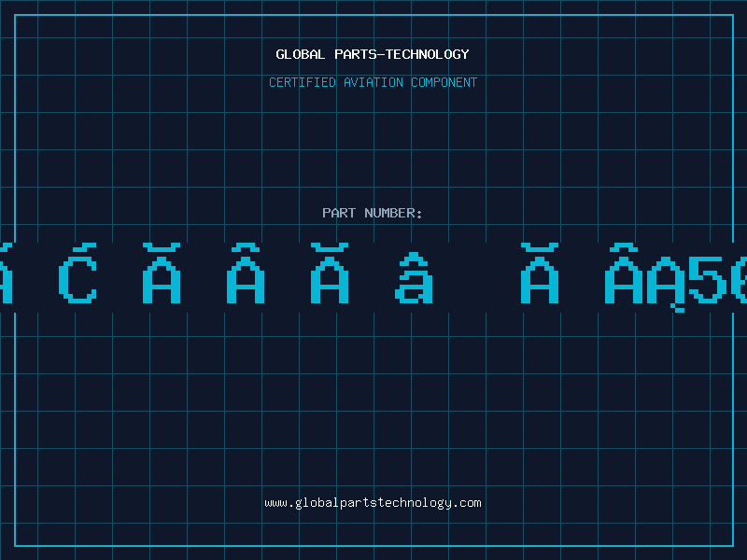Click the PART NUMBER: label
Screen dimensions: 747x560
pos(373,213)
